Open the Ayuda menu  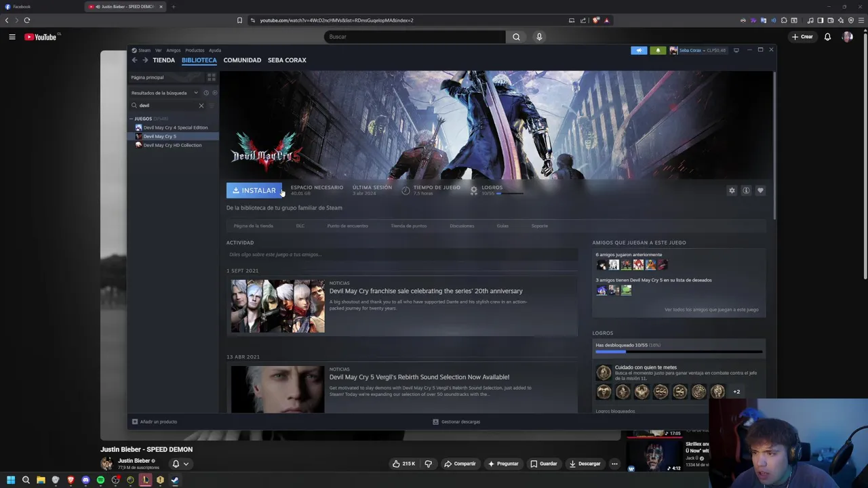pos(215,50)
